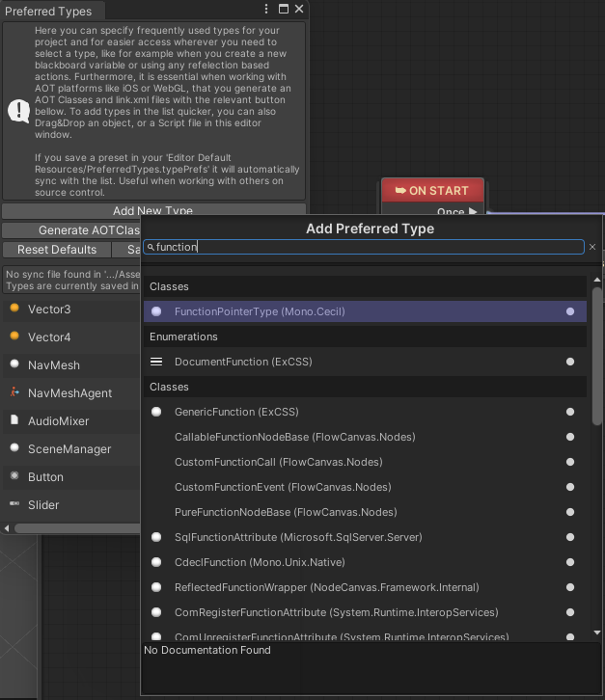
Task: Click the FunctionPointerType class icon
Action: pos(156,311)
